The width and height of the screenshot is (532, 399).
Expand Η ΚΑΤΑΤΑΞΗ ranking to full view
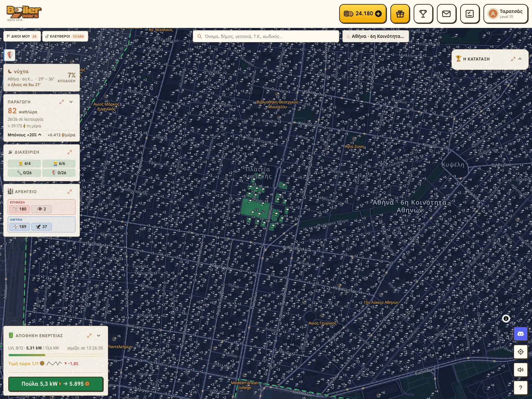pyautogui.click(x=513, y=59)
